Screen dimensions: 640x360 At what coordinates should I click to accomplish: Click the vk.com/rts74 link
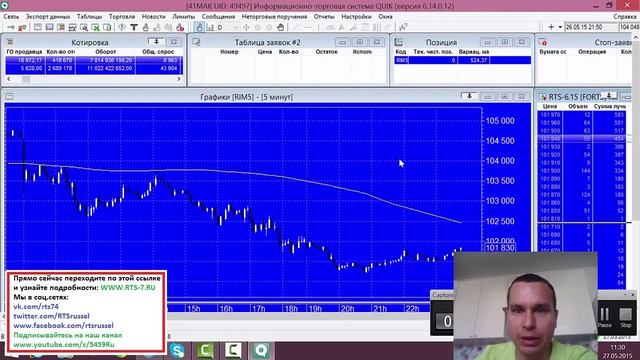[36, 307]
